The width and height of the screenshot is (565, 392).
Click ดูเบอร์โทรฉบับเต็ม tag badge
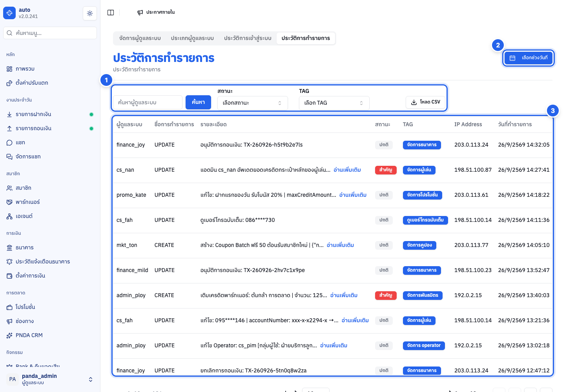pyautogui.click(x=425, y=220)
